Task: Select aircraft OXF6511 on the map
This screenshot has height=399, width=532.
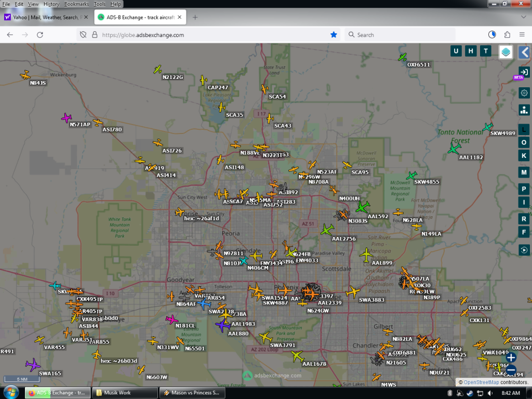Action: pos(403,57)
